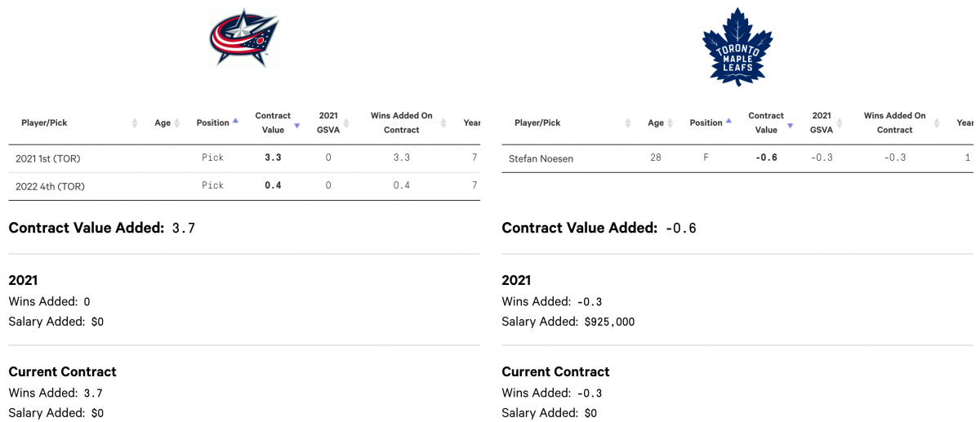Image resolution: width=980 pixels, height=422 pixels.
Task: Sort right table by Age arrows
Action: point(672,123)
